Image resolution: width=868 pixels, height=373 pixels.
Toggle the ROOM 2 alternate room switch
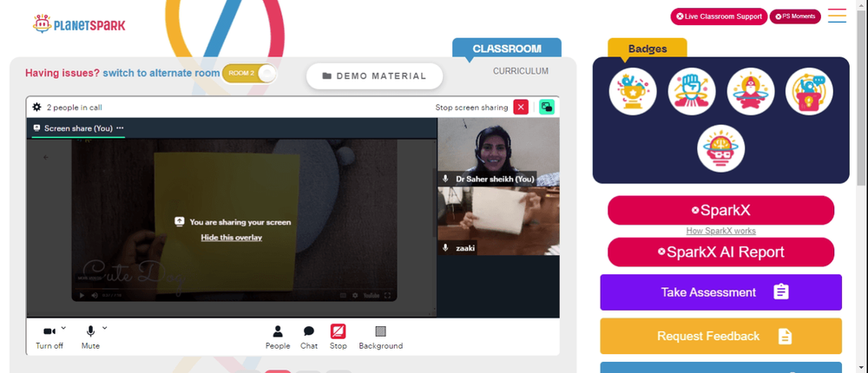(x=249, y=74)
